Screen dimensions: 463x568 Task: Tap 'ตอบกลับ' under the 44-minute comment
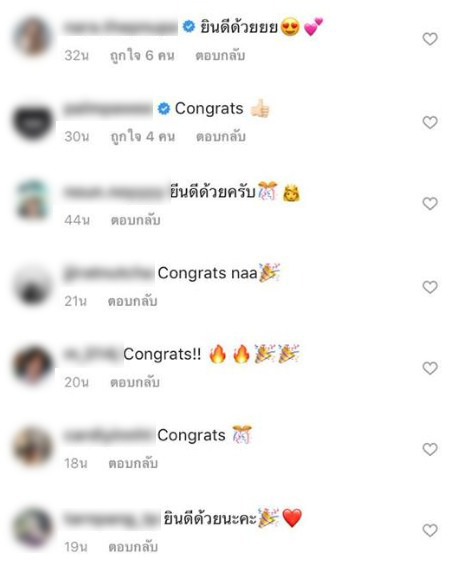[135, 220]
